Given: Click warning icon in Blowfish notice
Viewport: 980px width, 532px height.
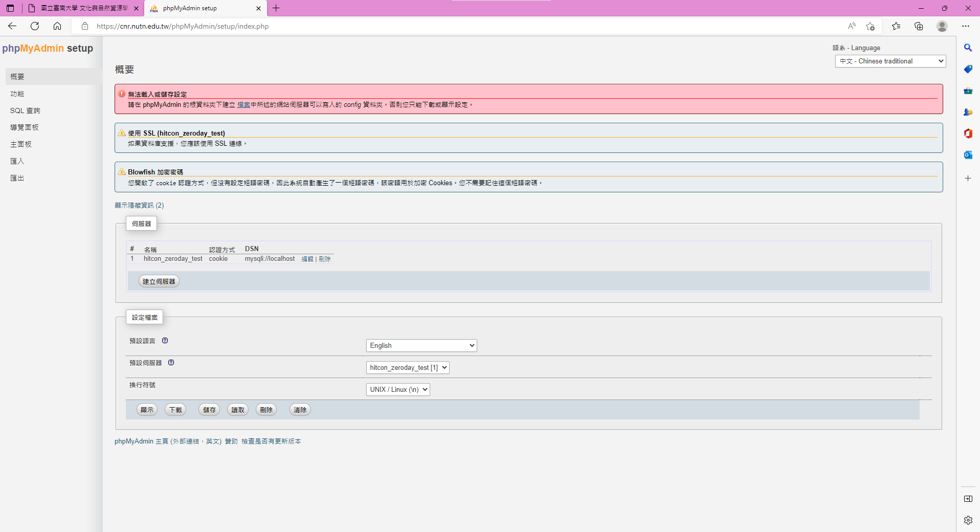Looking at the screenshot, I should 122,172.
